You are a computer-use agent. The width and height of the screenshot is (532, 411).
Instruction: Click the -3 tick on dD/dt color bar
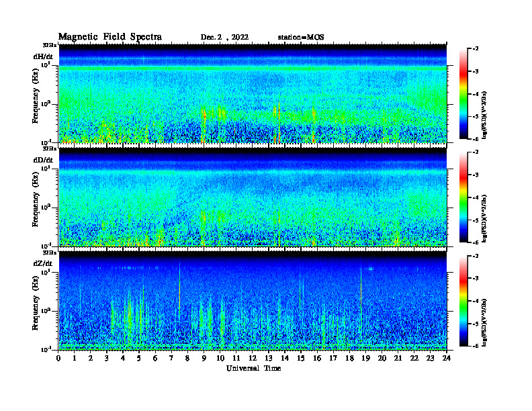click(476, 175)
